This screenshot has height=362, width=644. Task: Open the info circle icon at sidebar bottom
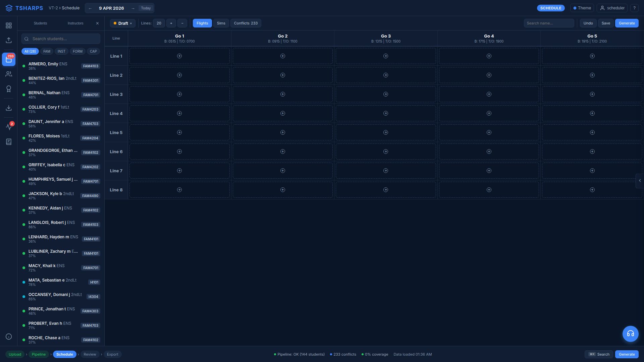point(9,337)
